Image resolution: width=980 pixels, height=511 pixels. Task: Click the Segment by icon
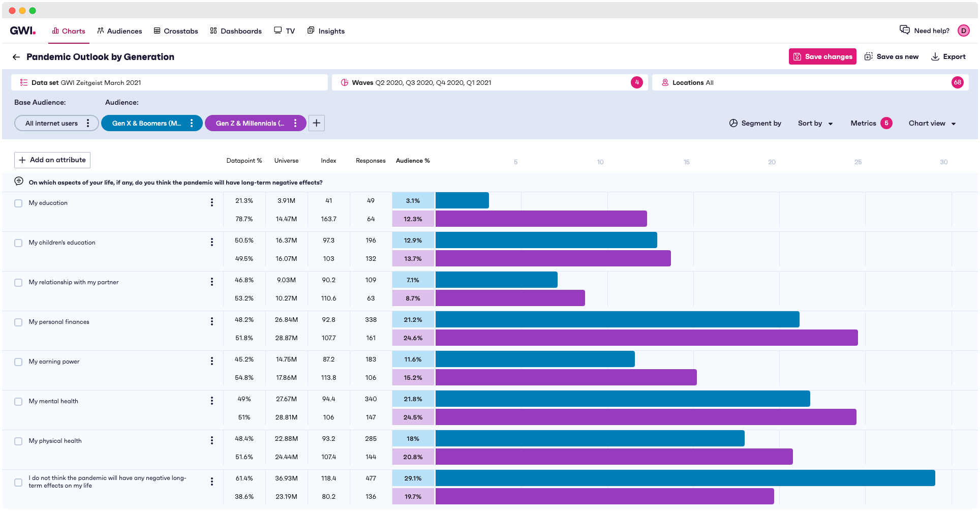(733, 123)
